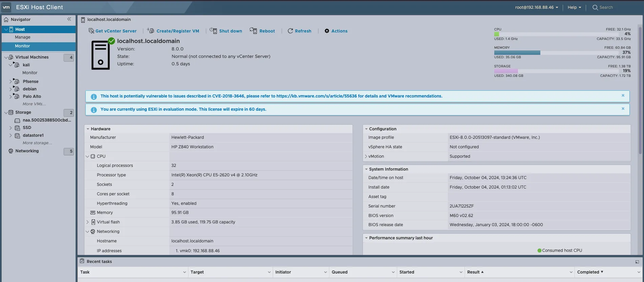Image resolution: width=644 pixels, height=282 pixels.
Task: Minimize the Recent tasks panel icon
Action: tap(637, 262)
